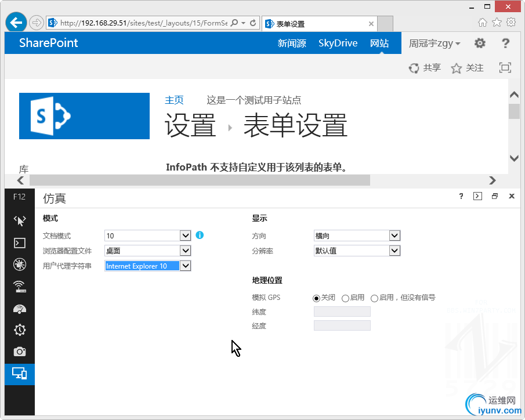Click the 共享 share button
Image resolution: width=525 pixels, height=420 pixels.
click(x=425, y=68)
